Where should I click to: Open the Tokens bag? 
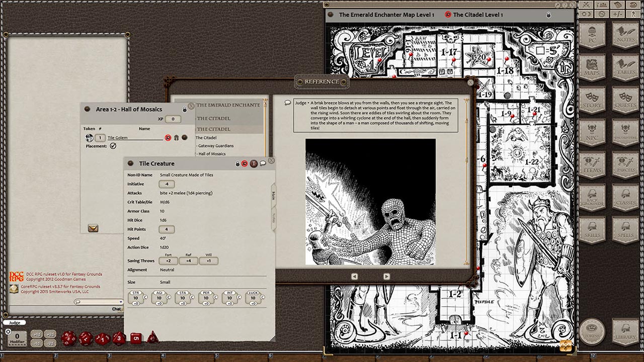[x=592, y=332]
